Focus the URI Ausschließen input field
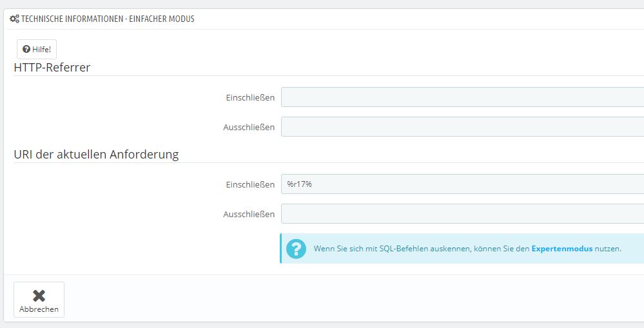 (462, 214)
